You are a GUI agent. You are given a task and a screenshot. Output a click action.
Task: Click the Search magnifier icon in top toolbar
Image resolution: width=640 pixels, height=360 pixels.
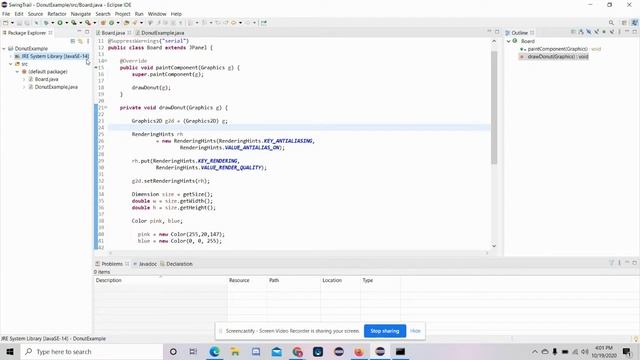tap(611, 23)
